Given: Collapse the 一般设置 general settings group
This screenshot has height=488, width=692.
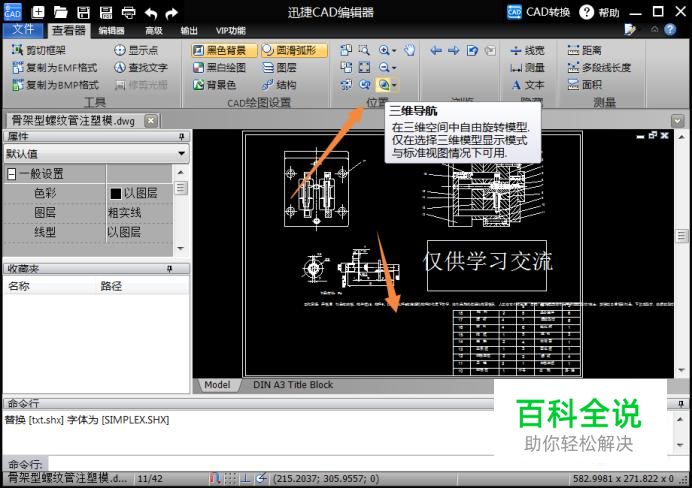Looking at the screenshot, I should click(x=12, y=174).
